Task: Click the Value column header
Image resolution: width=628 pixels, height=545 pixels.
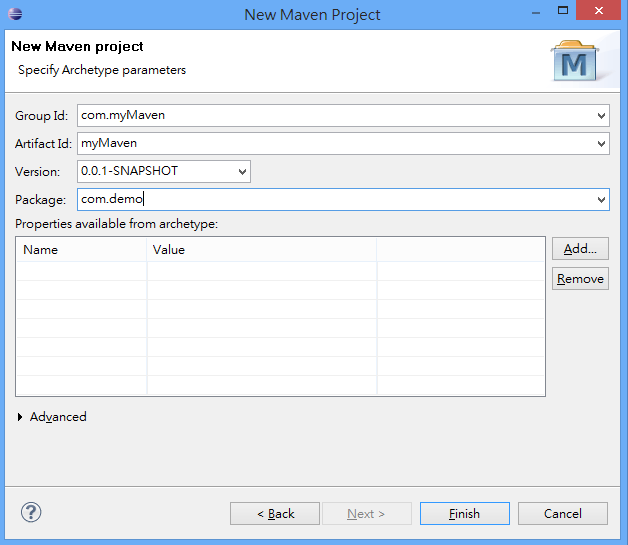Action: pos(260,250)
